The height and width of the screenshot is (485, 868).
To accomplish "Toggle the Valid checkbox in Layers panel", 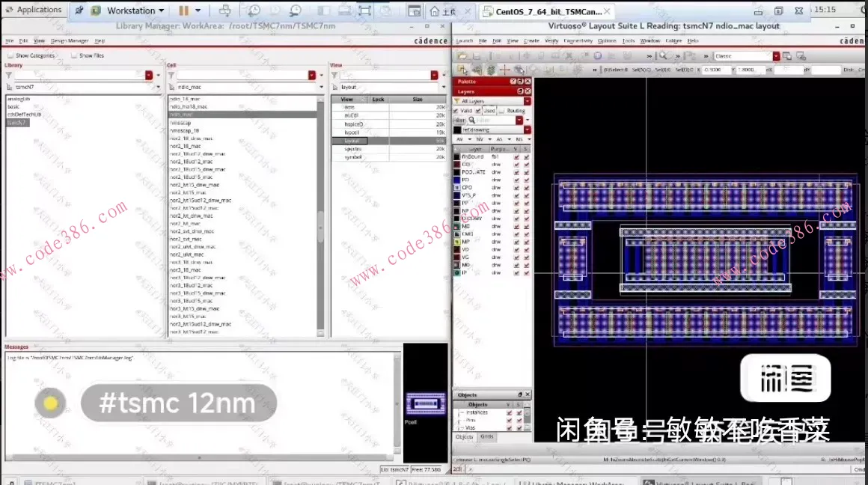I will (x=456, y=111).
